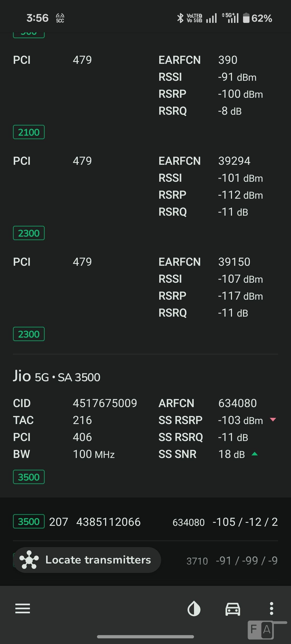Select the ARFCN 634080 value in Jio section

tap(237, 403)
